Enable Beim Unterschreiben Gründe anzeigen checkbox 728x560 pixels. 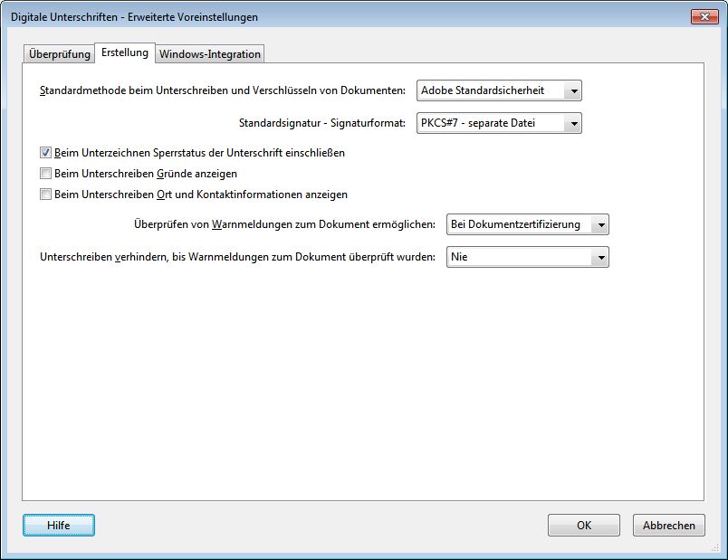coord(46,174)
